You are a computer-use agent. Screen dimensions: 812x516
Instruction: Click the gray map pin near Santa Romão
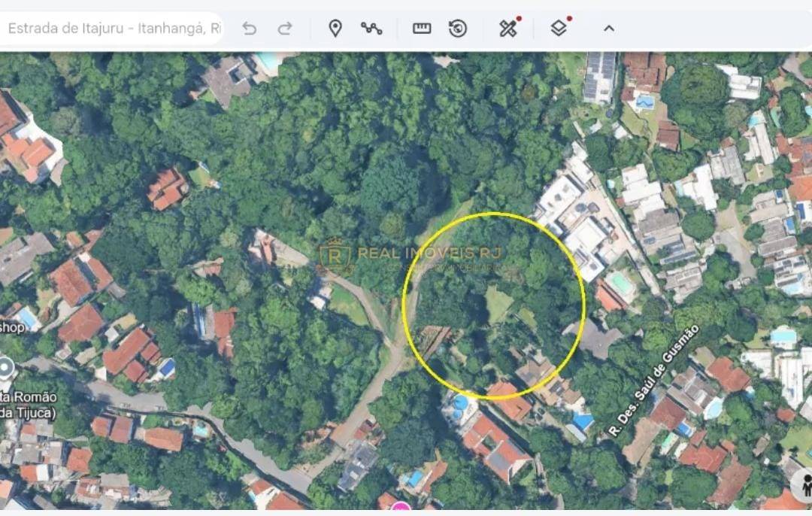6,369
